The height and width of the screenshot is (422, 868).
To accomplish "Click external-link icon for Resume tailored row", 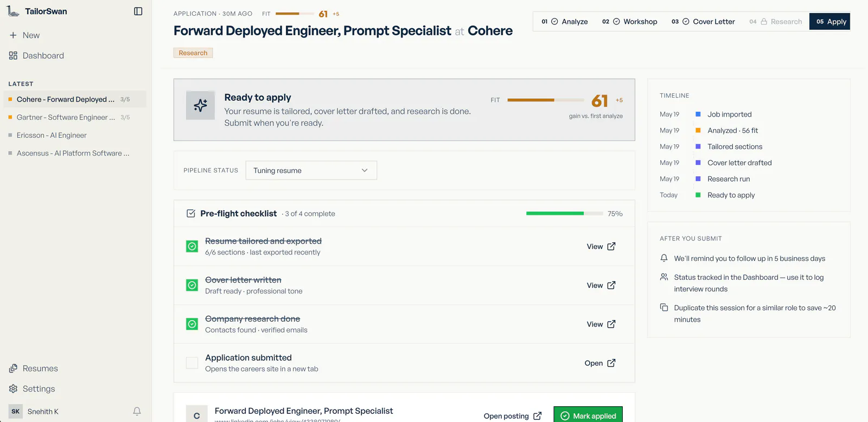I will click(x=611, y=246).
